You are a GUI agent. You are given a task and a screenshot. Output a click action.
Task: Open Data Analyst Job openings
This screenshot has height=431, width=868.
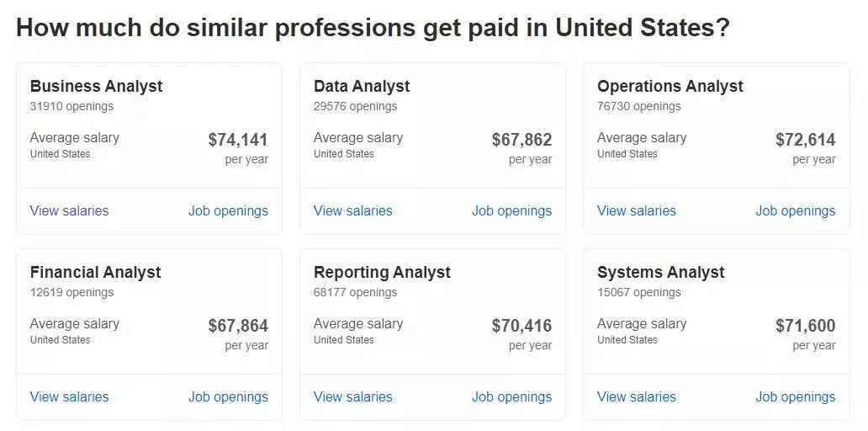511,211
